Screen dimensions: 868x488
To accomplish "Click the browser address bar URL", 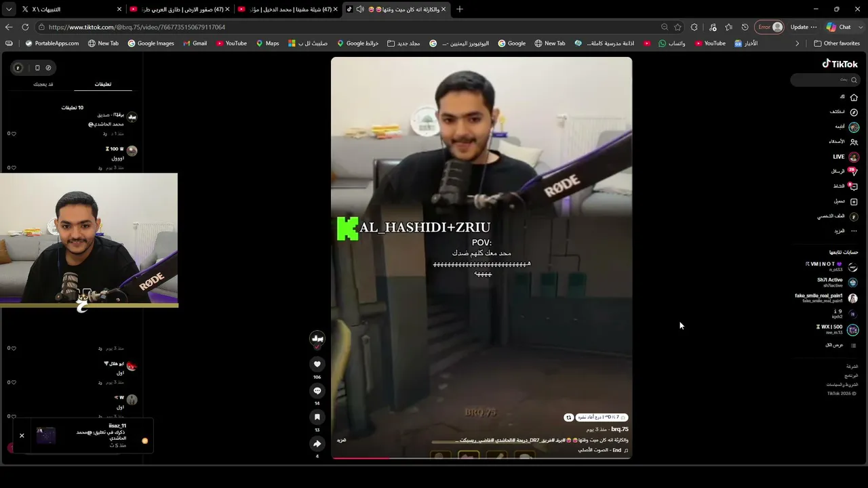I will [x=136, y=27].
